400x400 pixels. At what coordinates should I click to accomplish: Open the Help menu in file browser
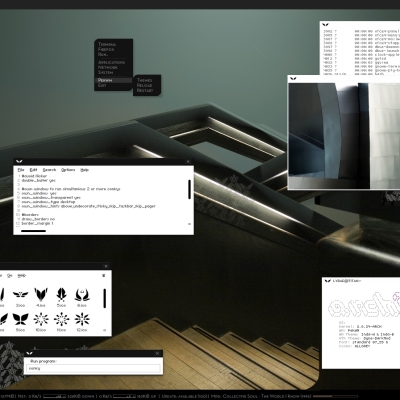click(x=21, y=276)
